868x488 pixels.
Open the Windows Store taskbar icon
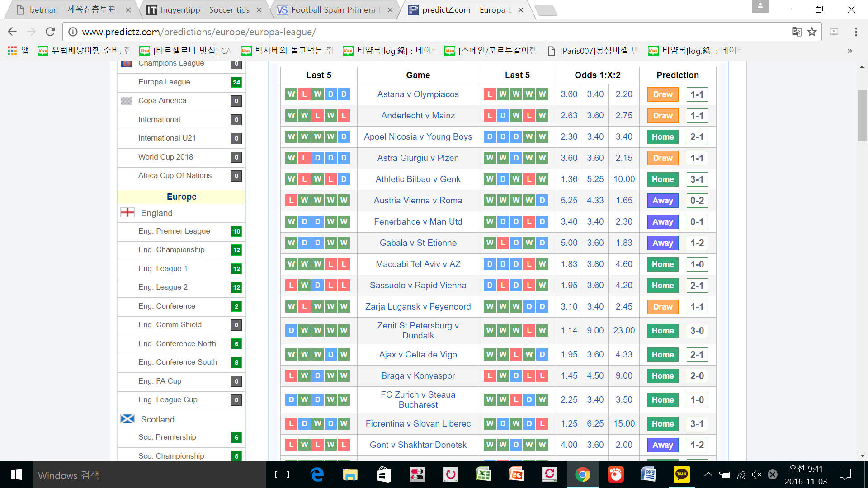point(383,474)
